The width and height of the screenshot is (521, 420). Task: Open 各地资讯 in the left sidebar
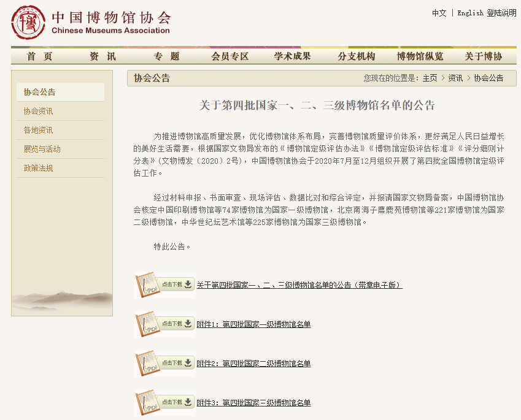click(38, 130)
